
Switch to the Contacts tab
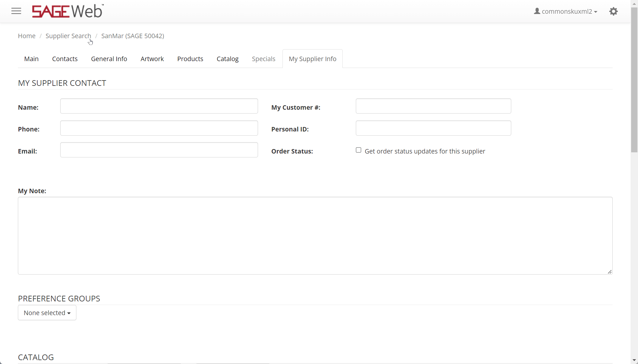point(65,59)
